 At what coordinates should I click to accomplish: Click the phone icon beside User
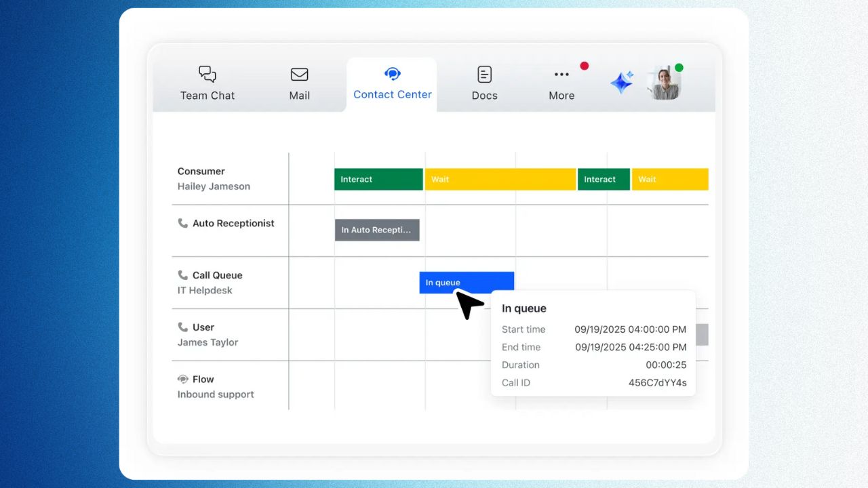click(x=182, y=327)
